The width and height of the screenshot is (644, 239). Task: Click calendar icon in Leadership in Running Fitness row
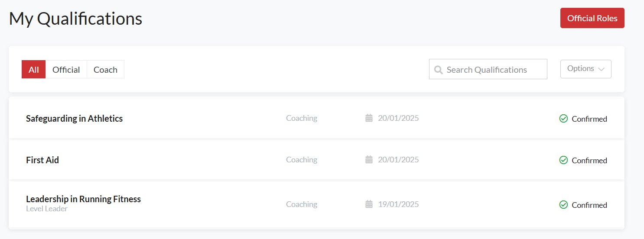(369, 204)
